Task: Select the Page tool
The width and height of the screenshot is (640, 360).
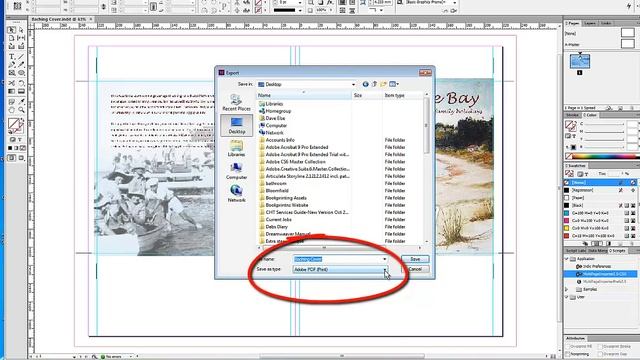Action: coord(11,38)
